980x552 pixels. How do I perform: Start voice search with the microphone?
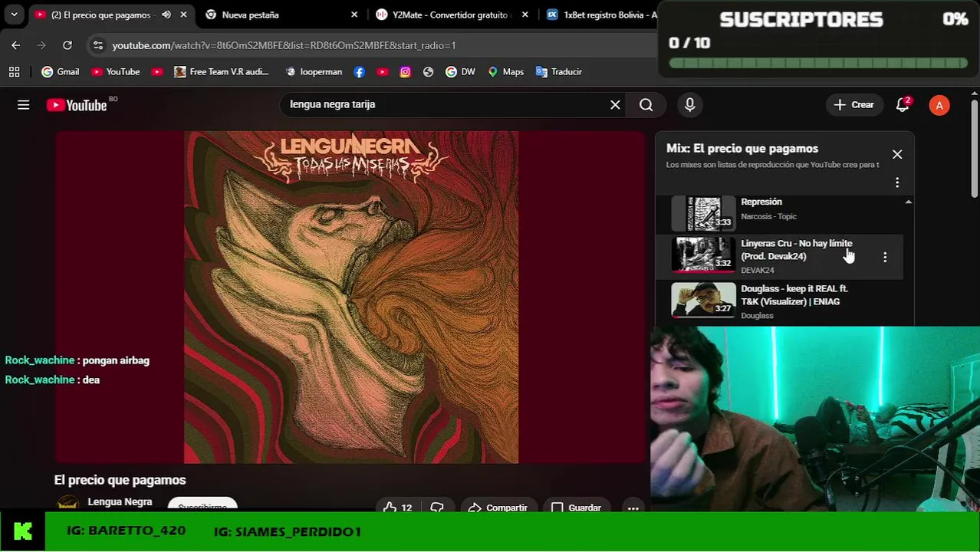pyautogui.click(x=689, y=105)
